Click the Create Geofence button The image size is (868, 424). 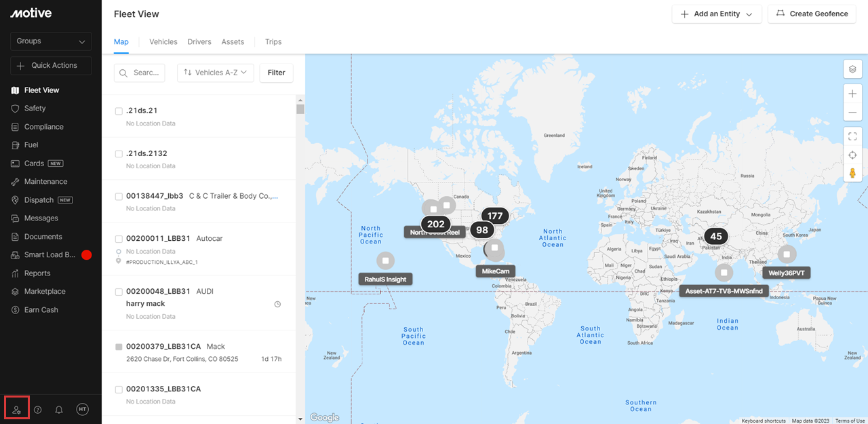point(812,14)
